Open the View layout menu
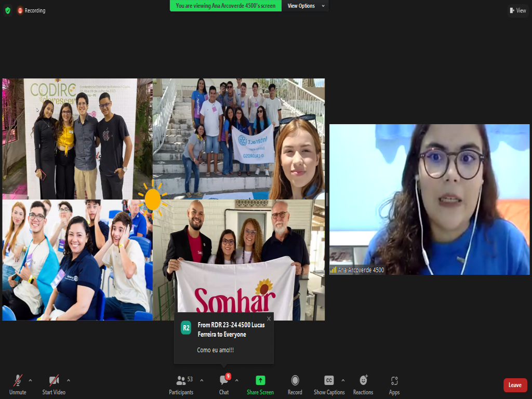This screenshot has height=399, width=532. coord(518,10)
